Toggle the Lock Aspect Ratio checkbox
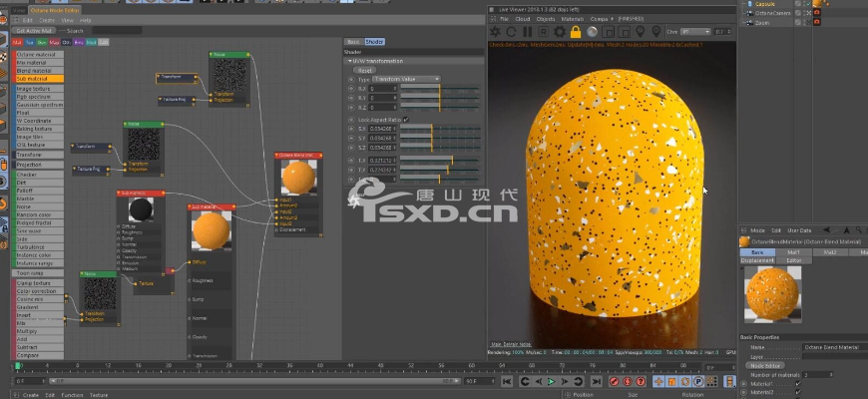 pyautogui.click(x=406, y=119)
